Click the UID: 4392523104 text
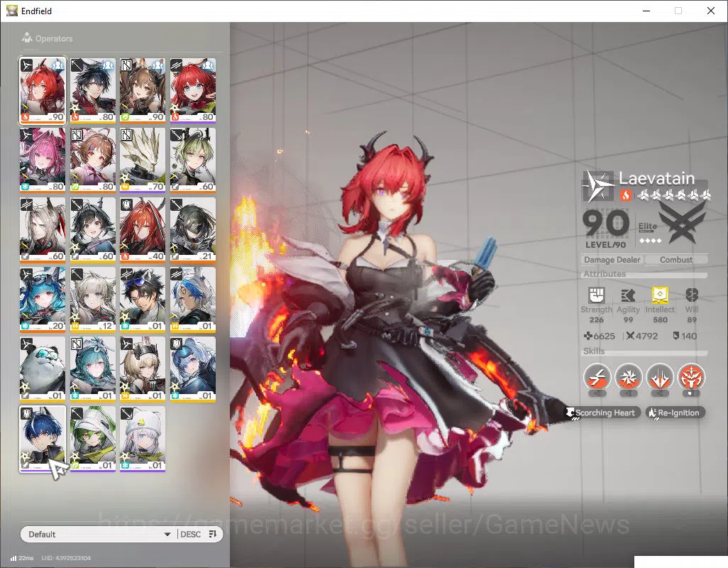The width and height of the screenshot is (728, 568). 66,558
